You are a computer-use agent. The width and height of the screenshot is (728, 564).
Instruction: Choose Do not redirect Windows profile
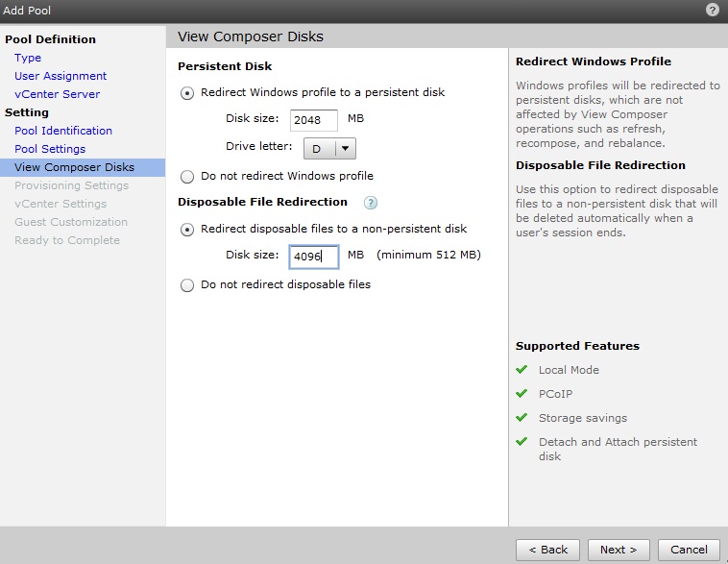[187, 177]
